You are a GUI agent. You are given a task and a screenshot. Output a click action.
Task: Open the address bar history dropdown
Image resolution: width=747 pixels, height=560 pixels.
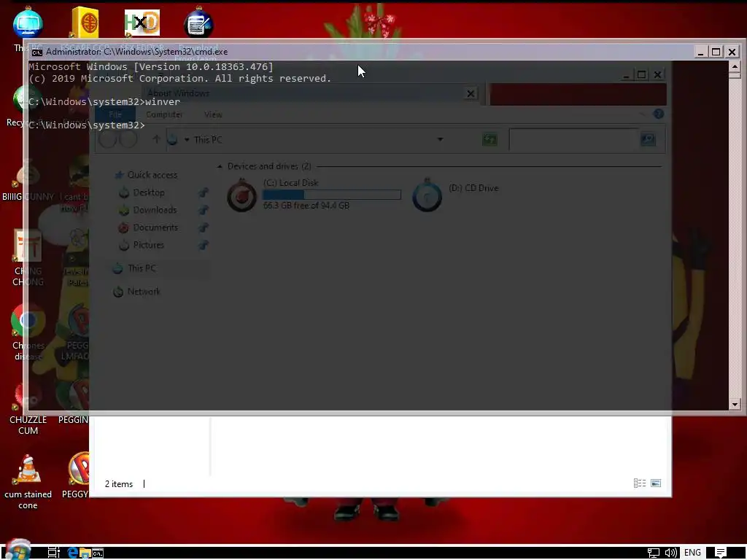440,139
